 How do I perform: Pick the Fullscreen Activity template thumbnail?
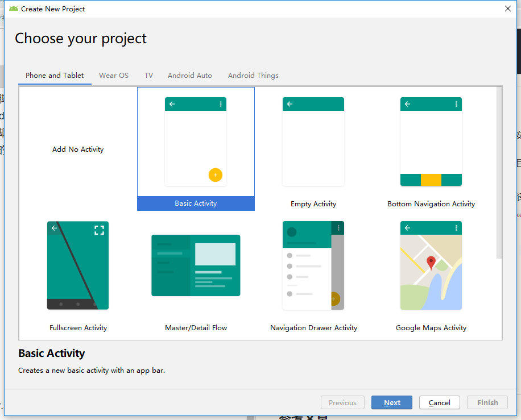78,265
